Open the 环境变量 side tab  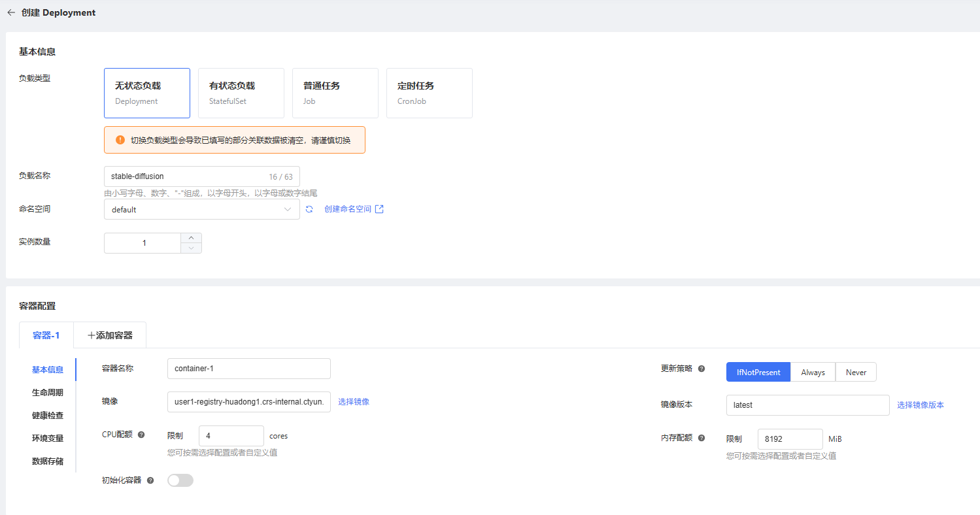click(x=48, y=439)
